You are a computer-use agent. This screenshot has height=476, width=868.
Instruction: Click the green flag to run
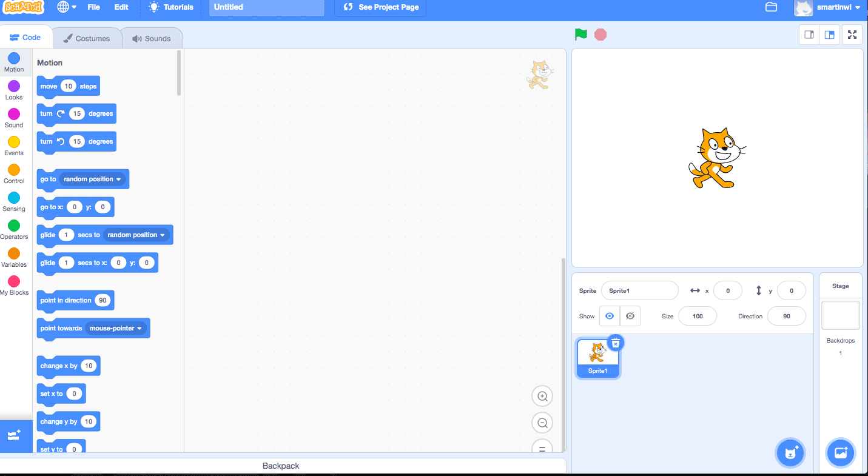coord(581,35)
